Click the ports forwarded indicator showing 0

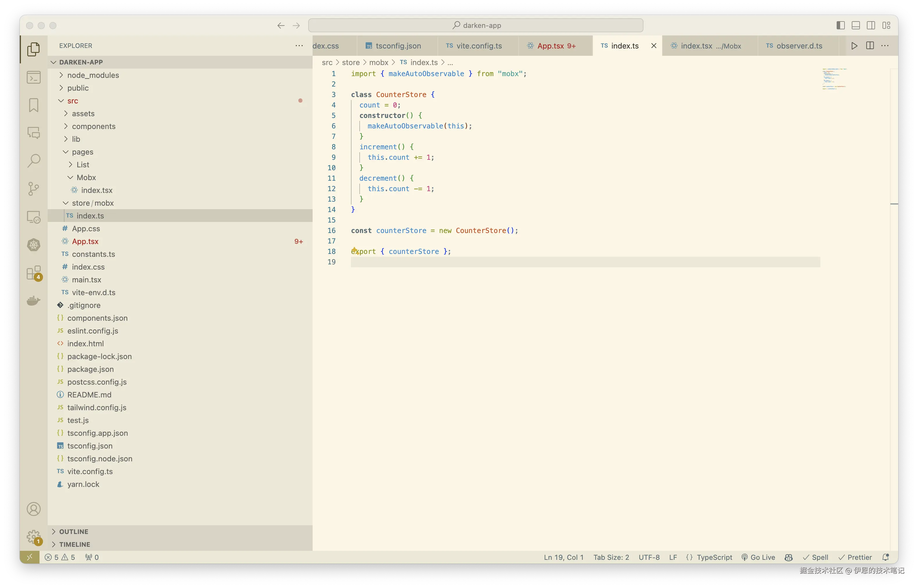click(92, 557)
